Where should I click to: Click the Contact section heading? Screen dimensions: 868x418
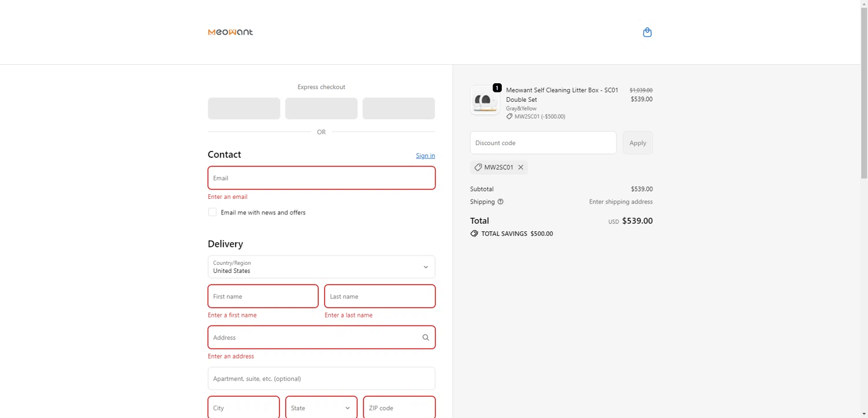[225, 154]
